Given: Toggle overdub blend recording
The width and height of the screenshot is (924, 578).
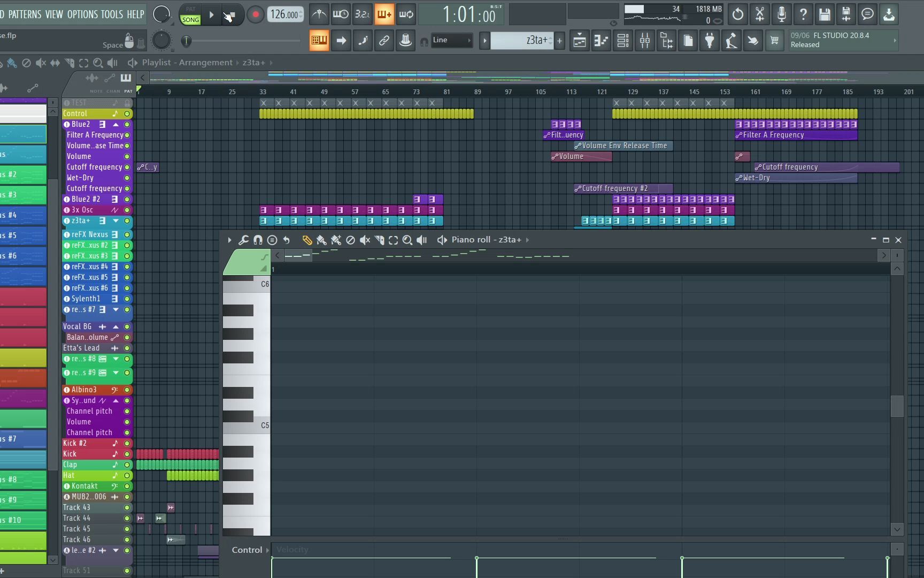Looking at the screenshot, I should [384, 14].
